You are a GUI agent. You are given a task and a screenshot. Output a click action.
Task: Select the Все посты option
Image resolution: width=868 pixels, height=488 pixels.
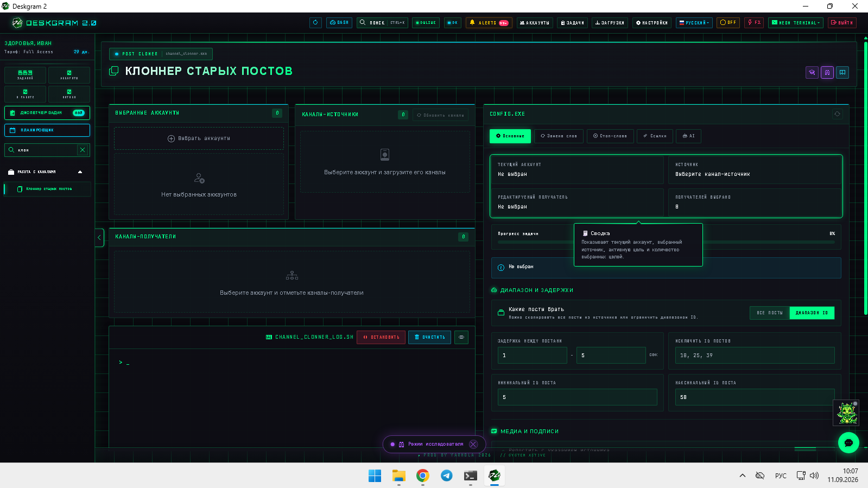[x=770, y=313]
